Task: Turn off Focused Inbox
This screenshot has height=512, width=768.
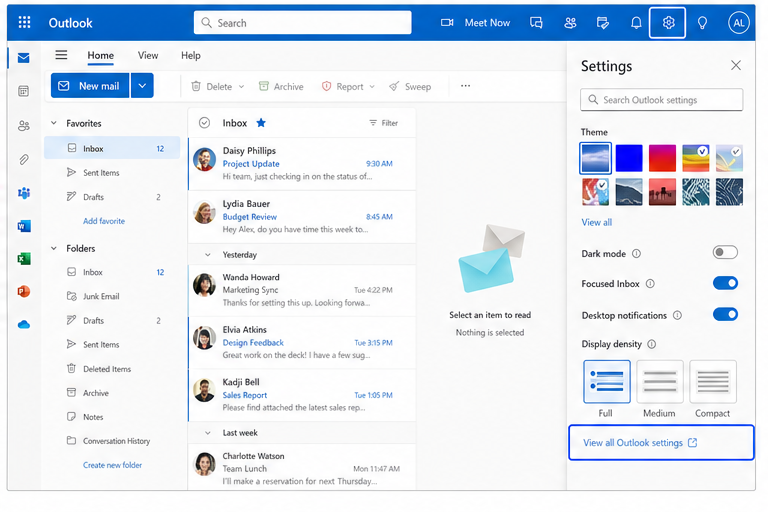Action: pos(725,283)
